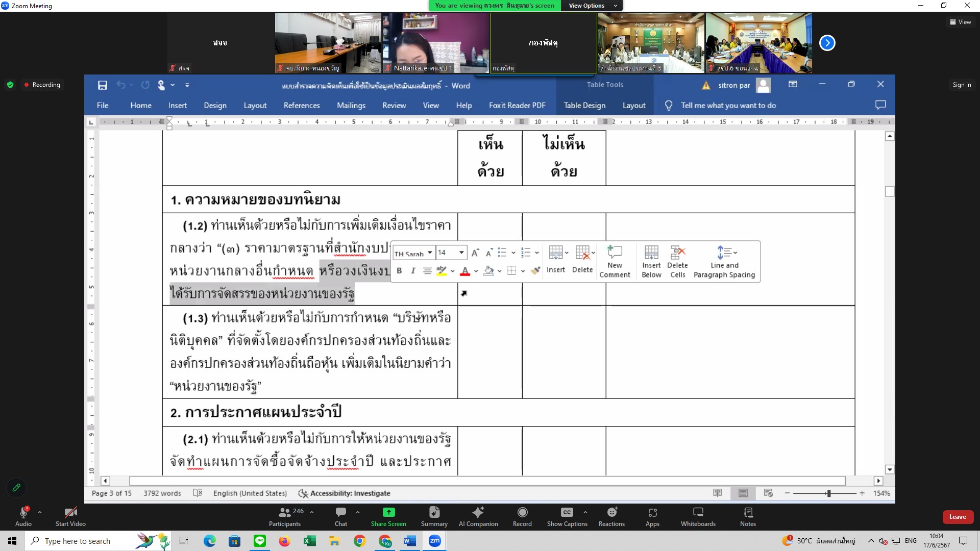Click zoom in plus button
This screenshot has height=551, width=980.
862,493
